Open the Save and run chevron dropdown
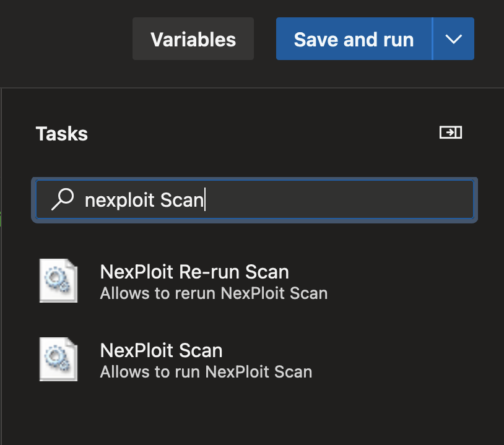The height and width of the screenshot is (445, 504). (453, 39)
